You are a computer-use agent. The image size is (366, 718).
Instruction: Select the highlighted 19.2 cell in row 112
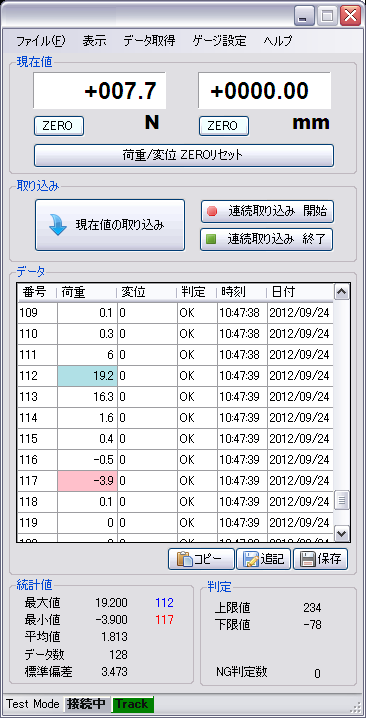87,376
